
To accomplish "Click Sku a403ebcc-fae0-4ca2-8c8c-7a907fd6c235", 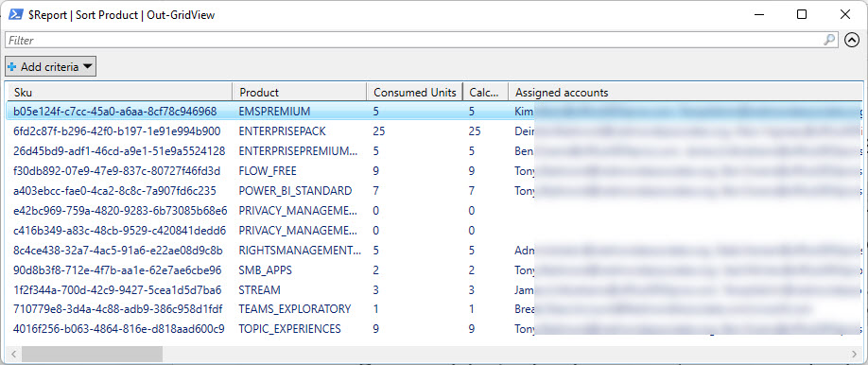I will coord(114,190).
